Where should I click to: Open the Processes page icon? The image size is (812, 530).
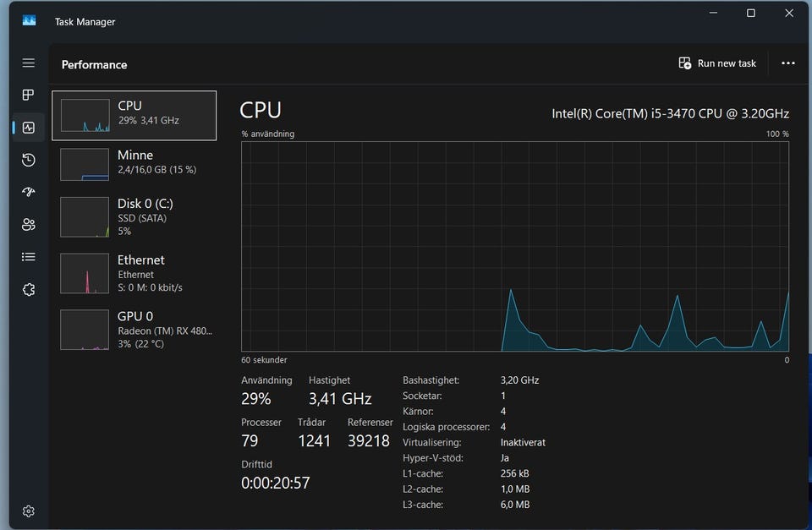point(29,96)
